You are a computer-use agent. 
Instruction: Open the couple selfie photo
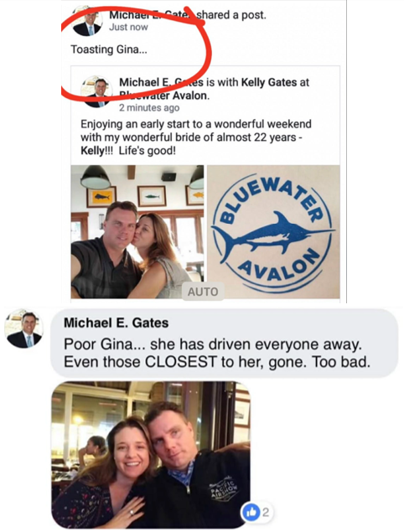pyautogui.click(x=137, y=232)
